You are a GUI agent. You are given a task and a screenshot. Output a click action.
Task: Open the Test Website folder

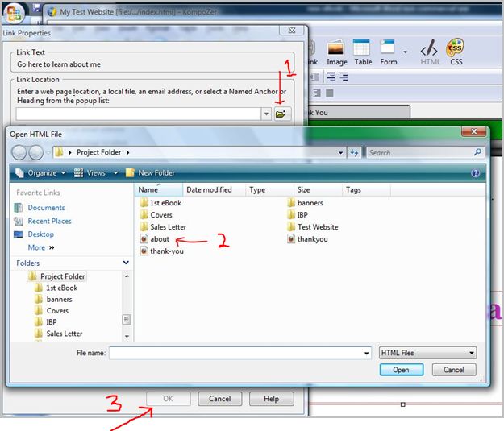tap(317, 227)
